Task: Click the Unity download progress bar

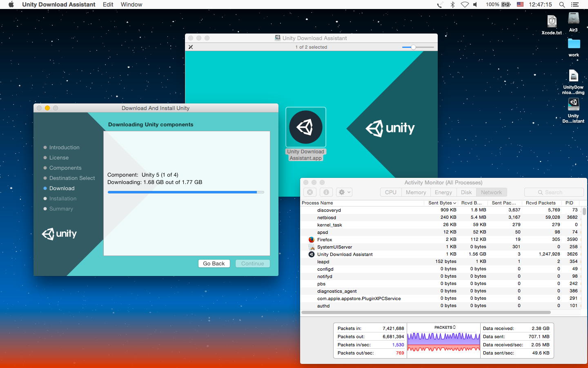Action: point(186,192)
